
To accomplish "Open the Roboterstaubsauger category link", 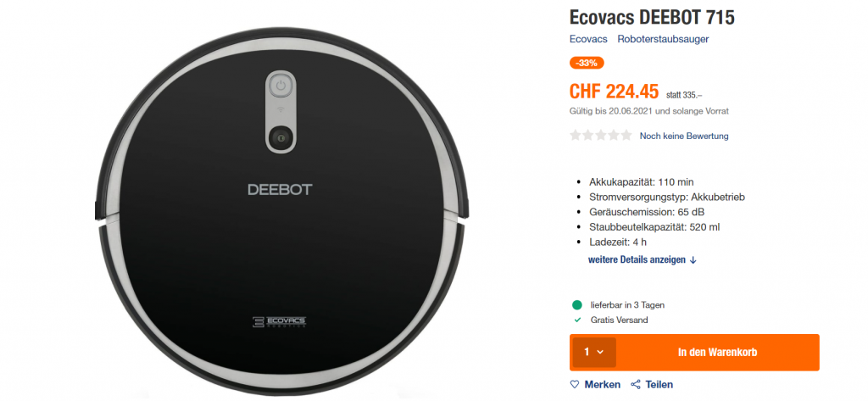I will click(x=663, y=39).
